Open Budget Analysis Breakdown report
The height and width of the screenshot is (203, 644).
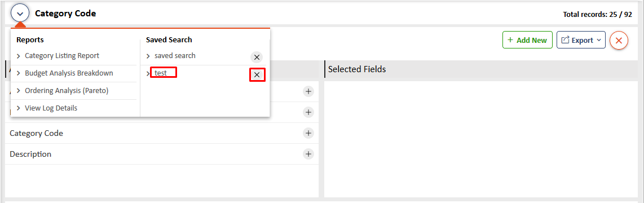pos(69,73)
